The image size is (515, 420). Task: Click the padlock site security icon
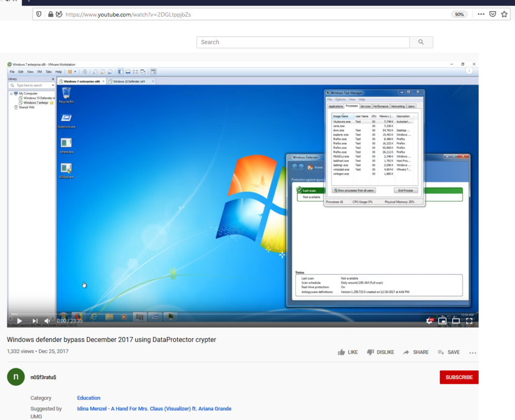pos(51,14)
